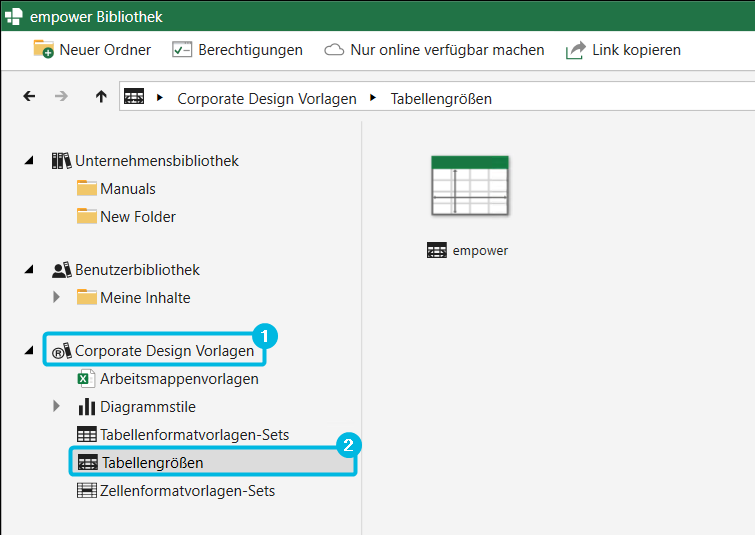Click Neuer Ordner button text
The width and height of the screenshot is (755, 535).
pyautogui.click(x=105, y=50)
